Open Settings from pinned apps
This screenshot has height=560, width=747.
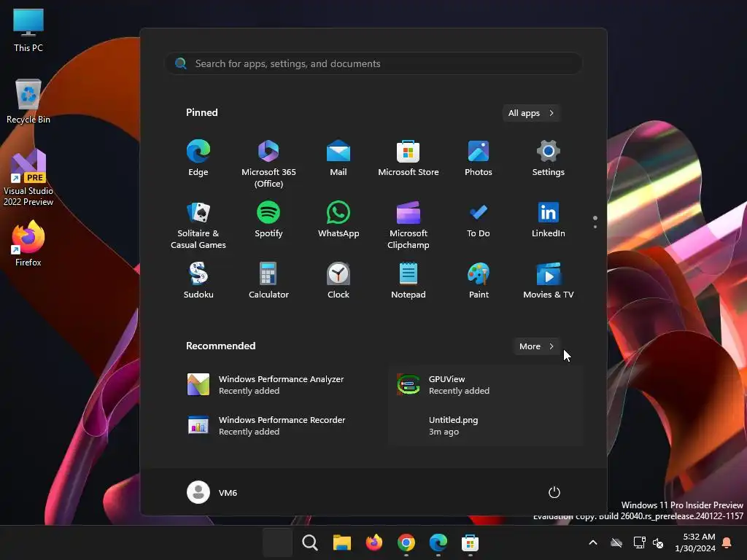(549, 158)
